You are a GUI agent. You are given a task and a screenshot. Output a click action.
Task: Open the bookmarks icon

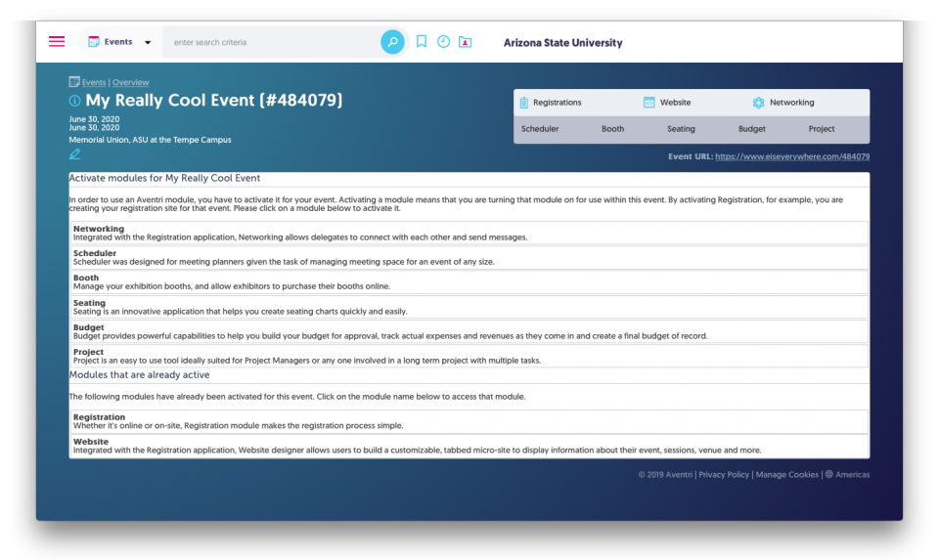tap(422, 41)
